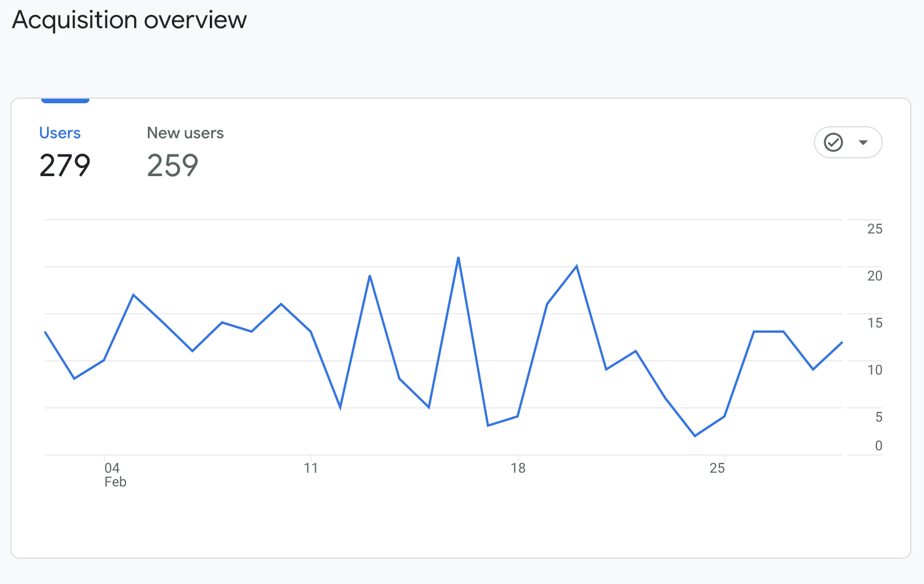This screenshot has height=584, width=924.
Task: Click the data quality checkmark icon
Action: pyautogui.click(x=833, y=142)
